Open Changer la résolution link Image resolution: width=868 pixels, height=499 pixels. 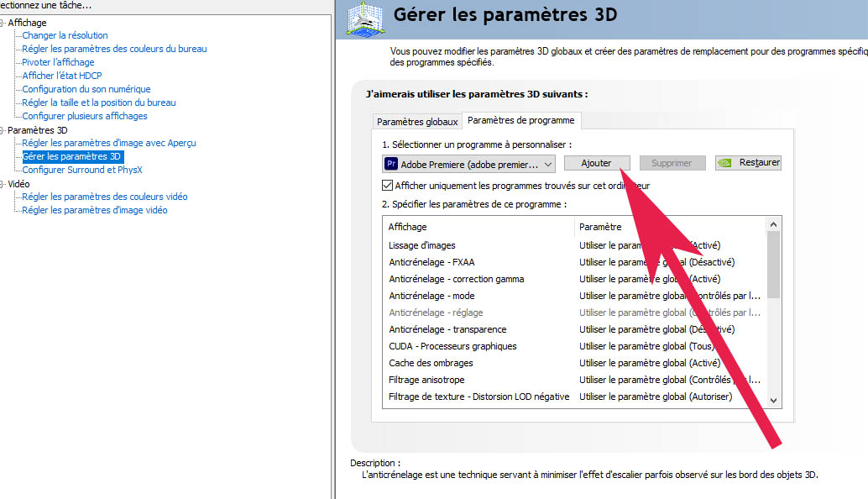click(65, 35)
